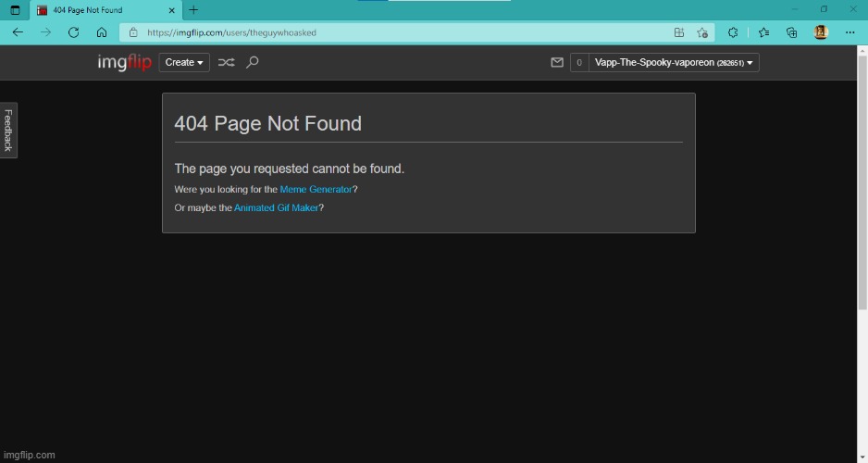
Task: Expand the Vapp-The-Spooky-vaporeon user menu
Action: coord(674,63)
